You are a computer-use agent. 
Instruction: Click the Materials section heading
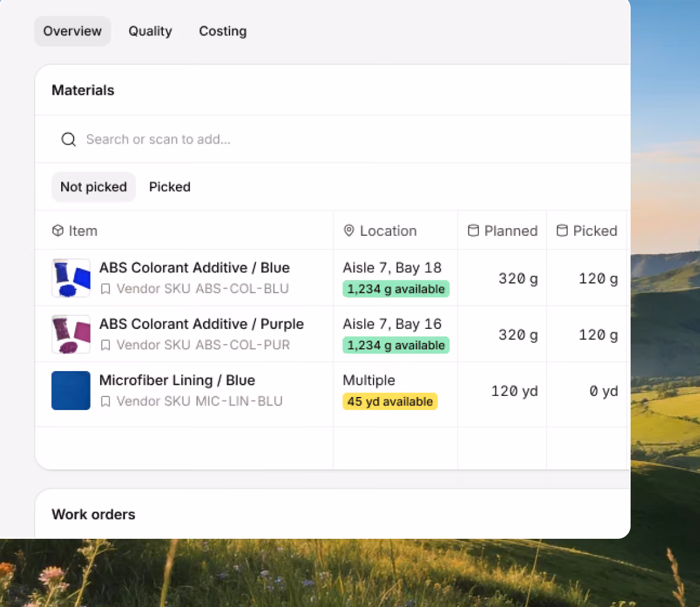(83, 90)
